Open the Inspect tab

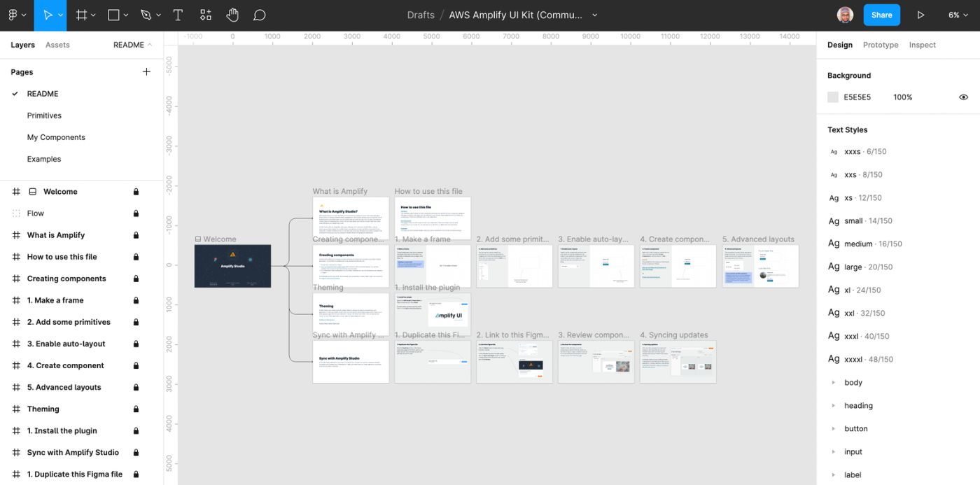[x=922, y=45]
